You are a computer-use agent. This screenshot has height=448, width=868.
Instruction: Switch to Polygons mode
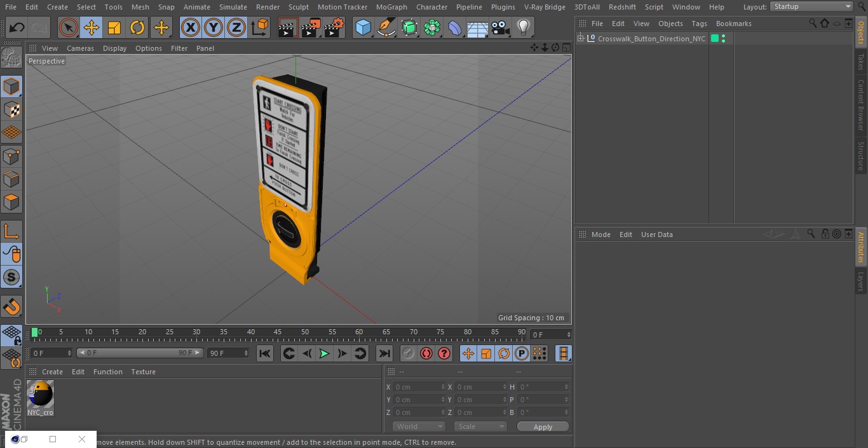pos(11,202)
